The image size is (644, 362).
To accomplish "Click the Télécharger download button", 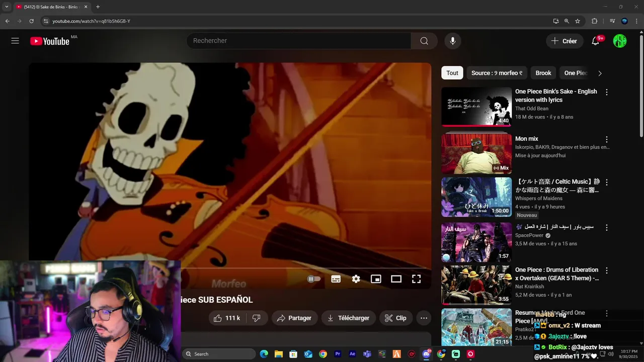I will coord(348,318).
